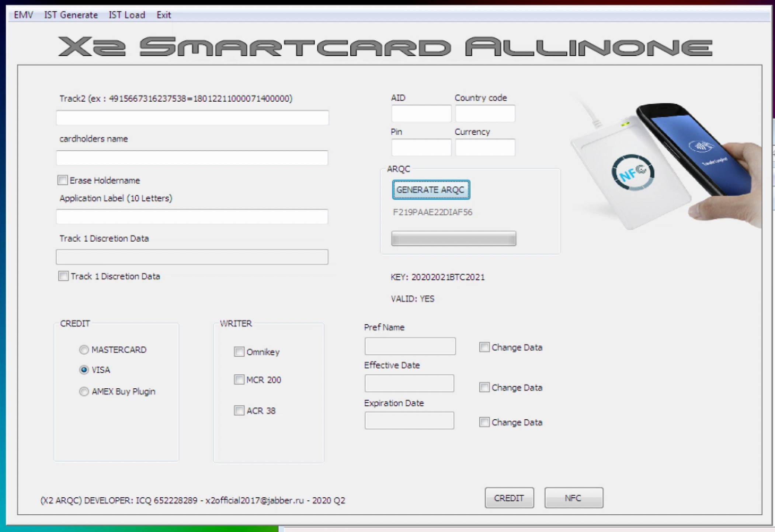Screen dimensions: 775x532
Task: Tick the Track 1 Discretion Data checkbox
Action: point(63,276)
